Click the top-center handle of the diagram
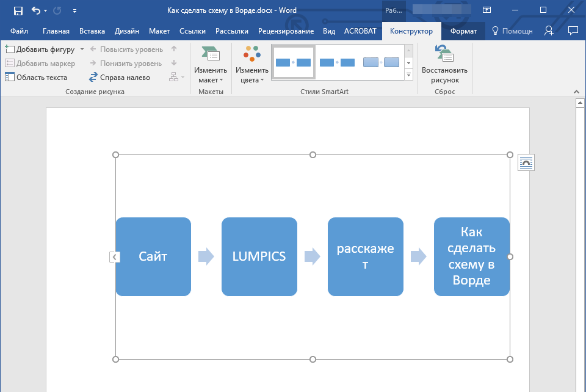This screenshot has width=586, height=392. coord(313,154)
